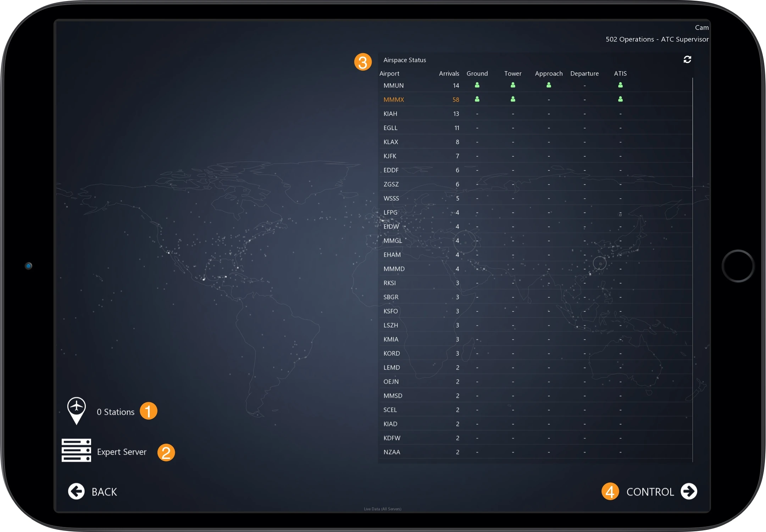This screenshot has height=532, width=766.
Task: Click the server rack icon
Action: [76, 450]
